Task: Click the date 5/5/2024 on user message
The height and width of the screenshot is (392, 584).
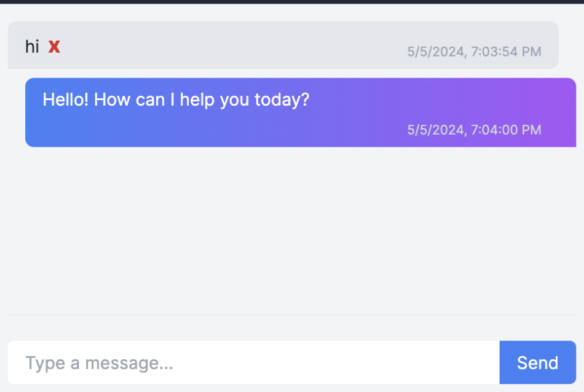Action: (x=435, y=52)
